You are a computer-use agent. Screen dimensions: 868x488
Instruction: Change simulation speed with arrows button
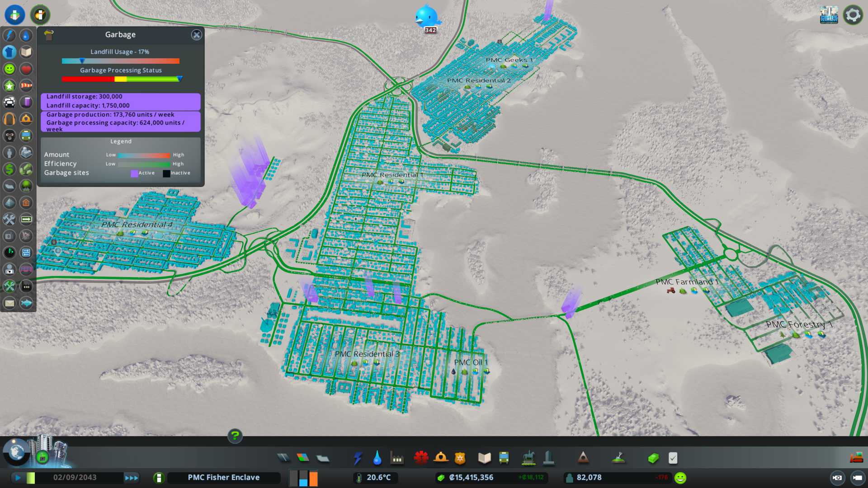[x=132, y=478]
